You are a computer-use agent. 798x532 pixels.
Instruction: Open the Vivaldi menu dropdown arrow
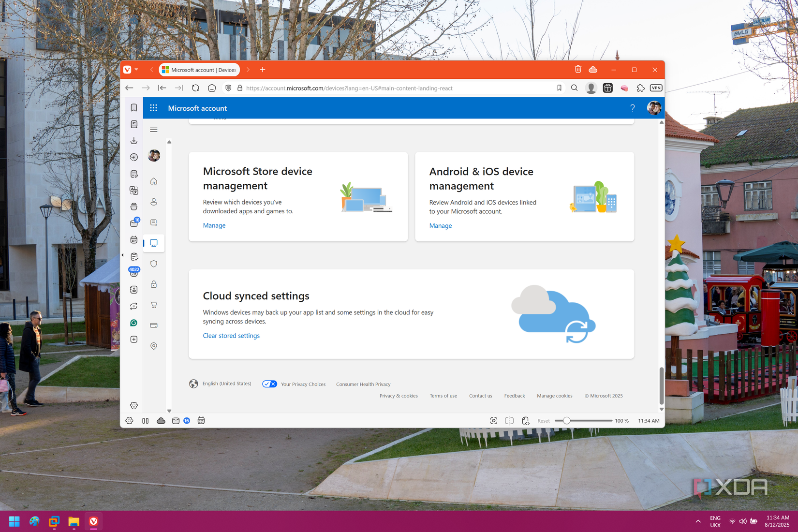coord(136,69)
